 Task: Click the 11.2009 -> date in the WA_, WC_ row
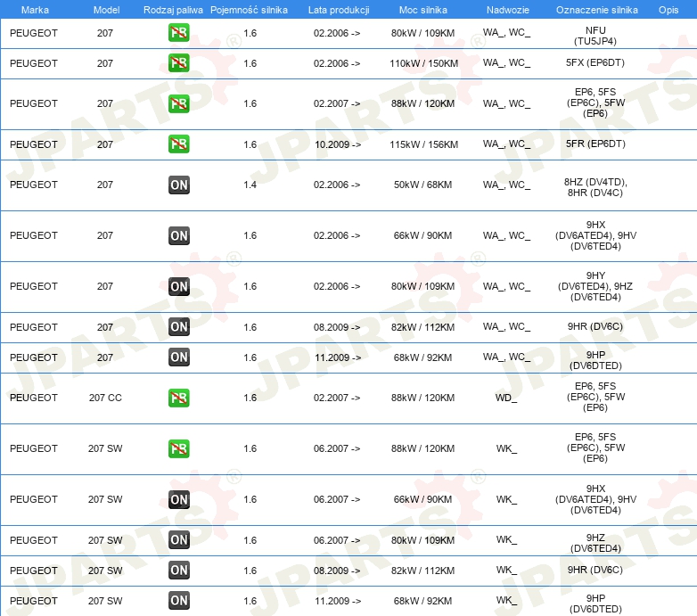(338, 357)
